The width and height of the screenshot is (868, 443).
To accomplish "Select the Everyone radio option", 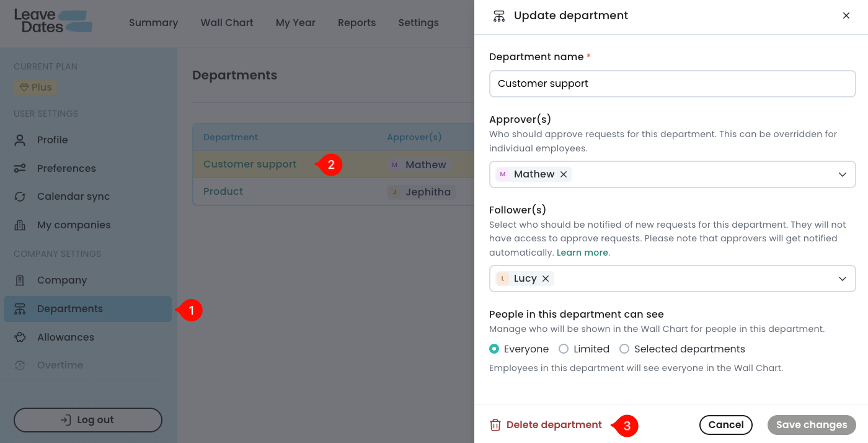I will point(494,349).
